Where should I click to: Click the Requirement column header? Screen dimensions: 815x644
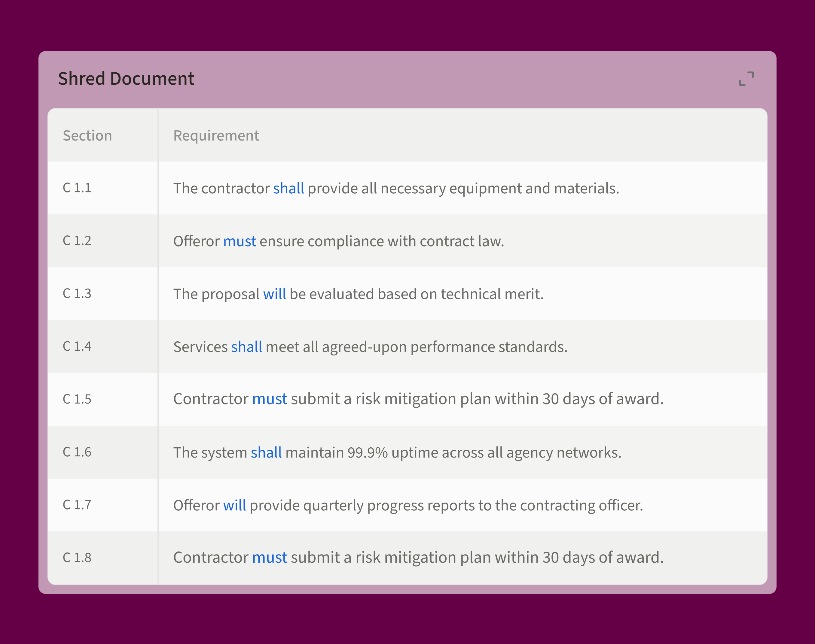pyautogui.click(x=216, y=135)
